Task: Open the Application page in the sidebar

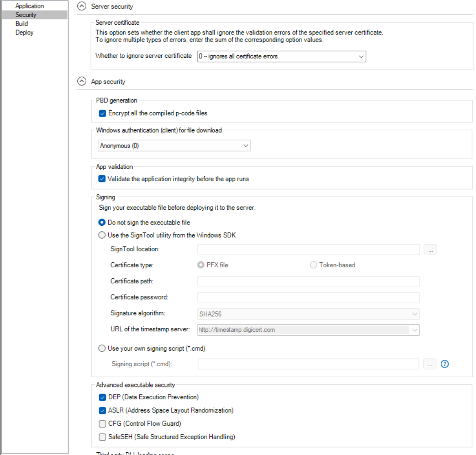Action: point(30,6)
